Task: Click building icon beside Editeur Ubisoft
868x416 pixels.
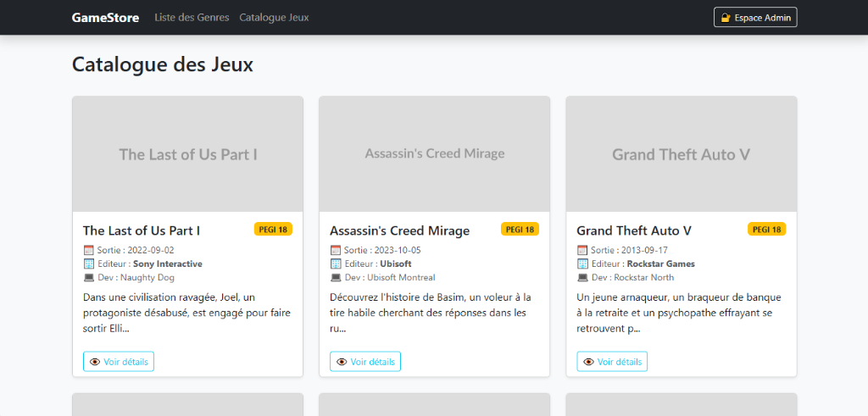Action: 336,263
